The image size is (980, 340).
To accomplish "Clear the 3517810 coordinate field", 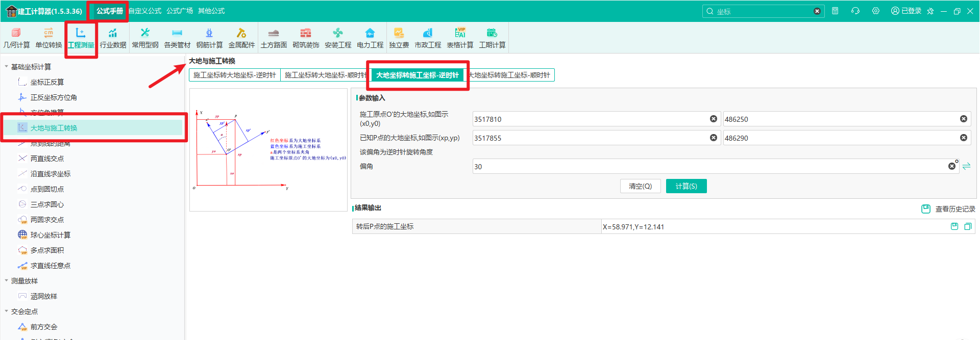I will pos(714,119).
